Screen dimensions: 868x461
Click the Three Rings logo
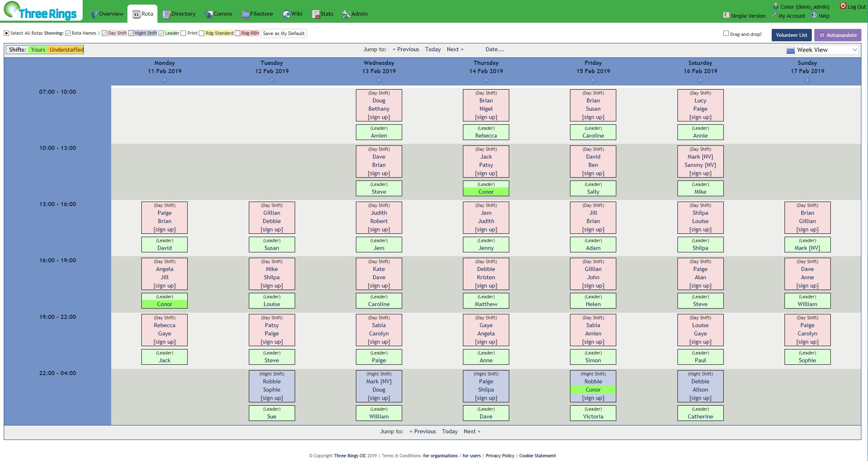point(41,11)
